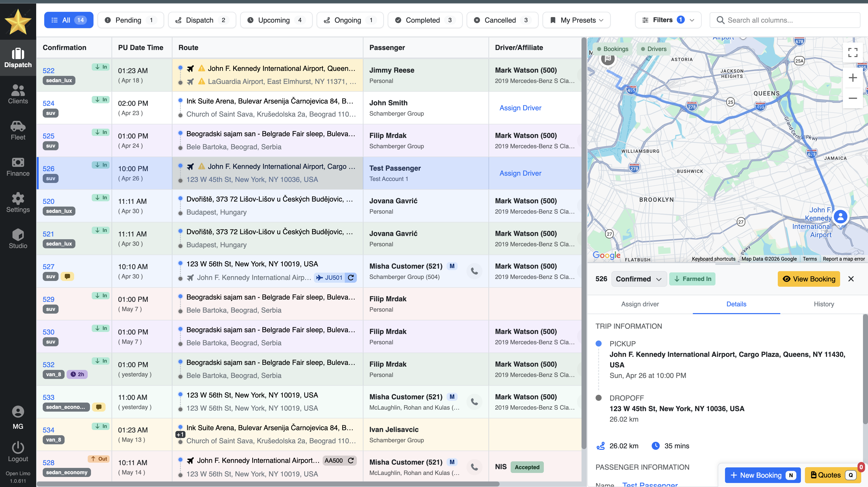Create a New Booking
Viewport: 868px width, 487px height.
[762, 475]
